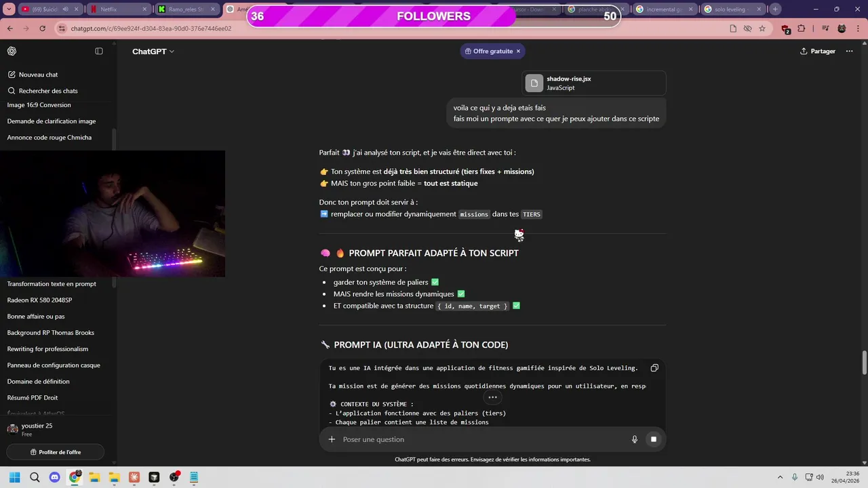Screen dimensions: 868x488
Task: Reload the current page
Action: pos(43,28)
